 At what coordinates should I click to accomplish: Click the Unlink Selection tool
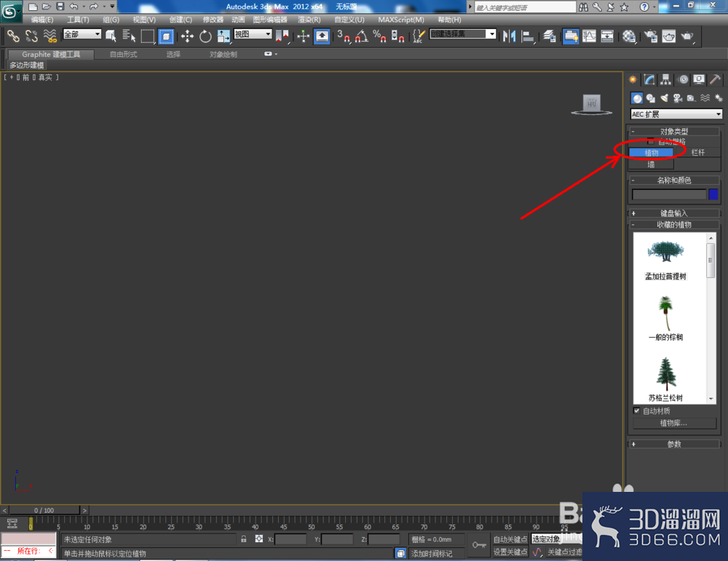coord(31,36)
